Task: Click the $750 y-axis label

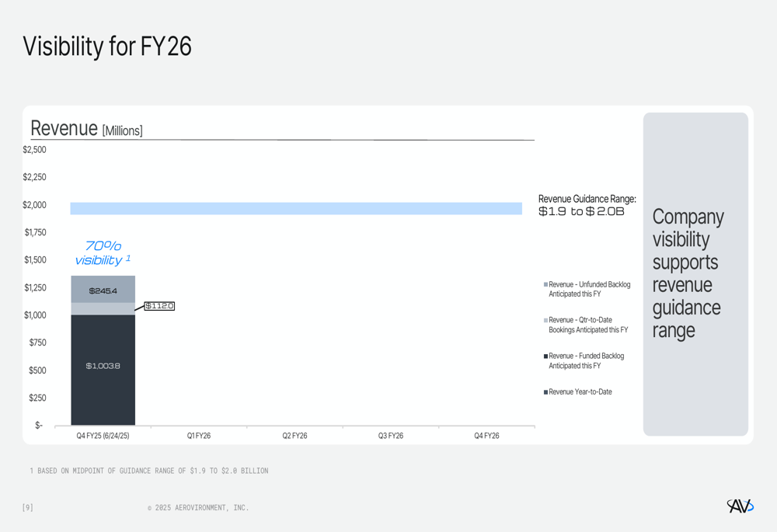Action: tap(37, 342)
